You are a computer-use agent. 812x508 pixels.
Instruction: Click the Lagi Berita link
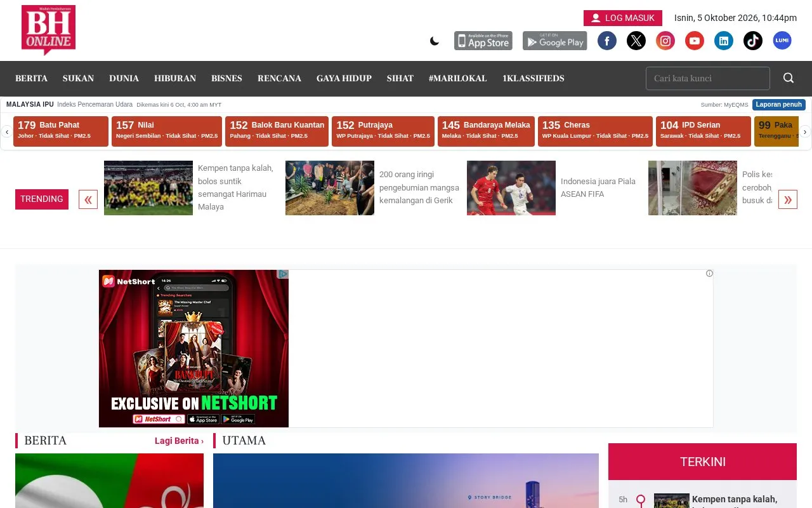pos(179,441)
